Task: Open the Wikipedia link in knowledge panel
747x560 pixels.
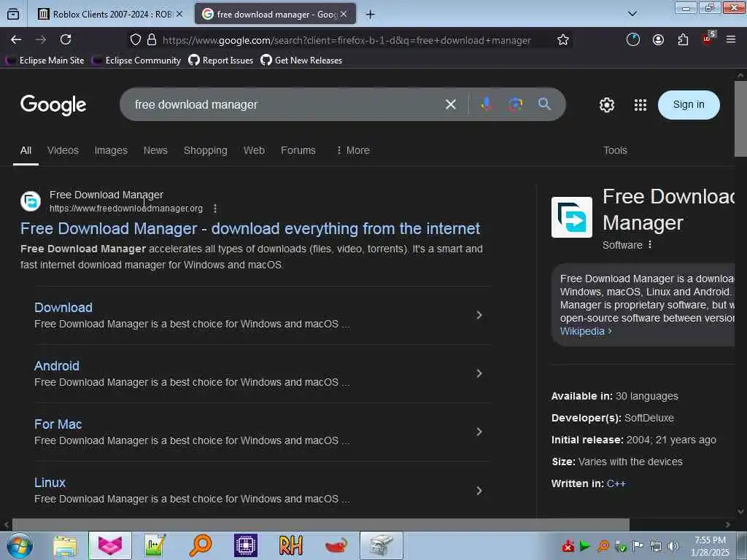Action: 586,332
